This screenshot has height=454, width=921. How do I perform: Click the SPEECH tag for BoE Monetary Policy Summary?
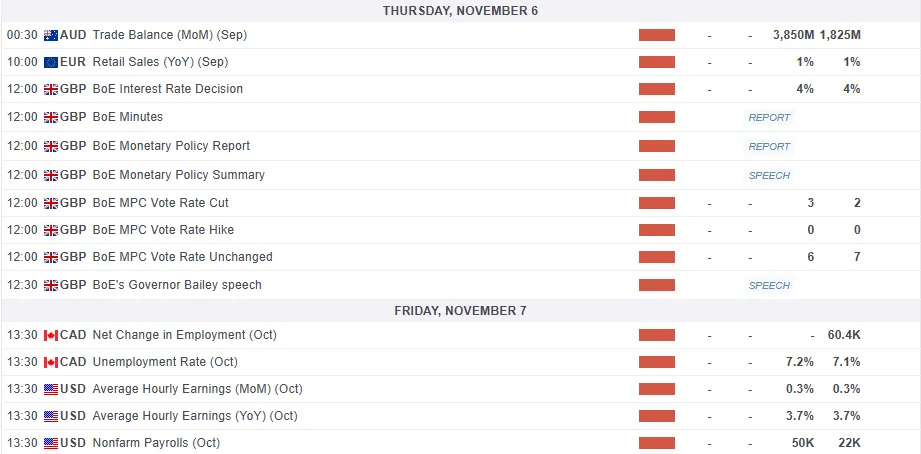769,175
